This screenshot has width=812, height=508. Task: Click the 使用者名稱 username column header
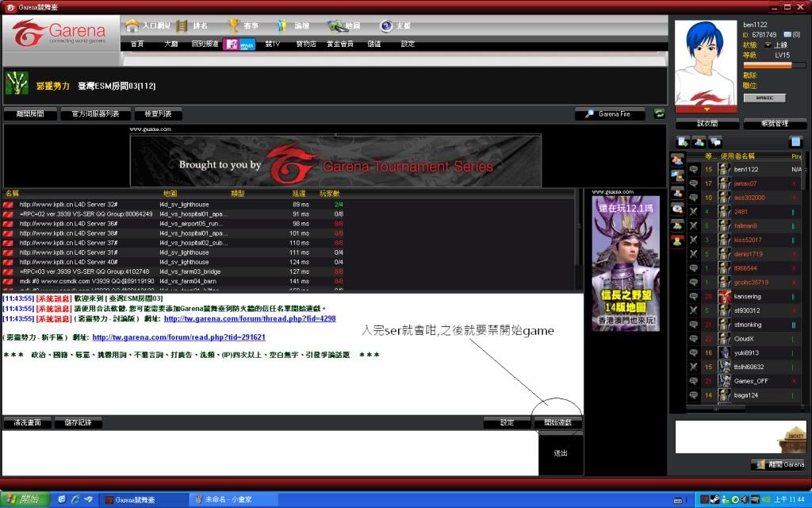[737, 156]
